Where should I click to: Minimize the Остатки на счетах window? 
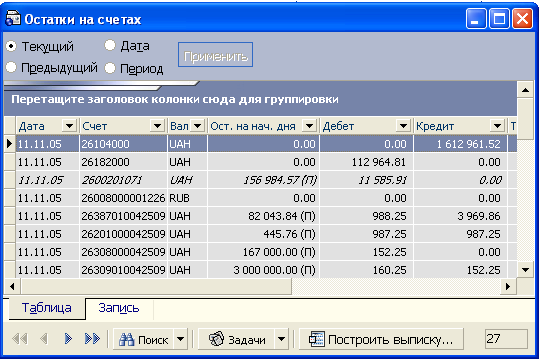[x=476, y=18]
